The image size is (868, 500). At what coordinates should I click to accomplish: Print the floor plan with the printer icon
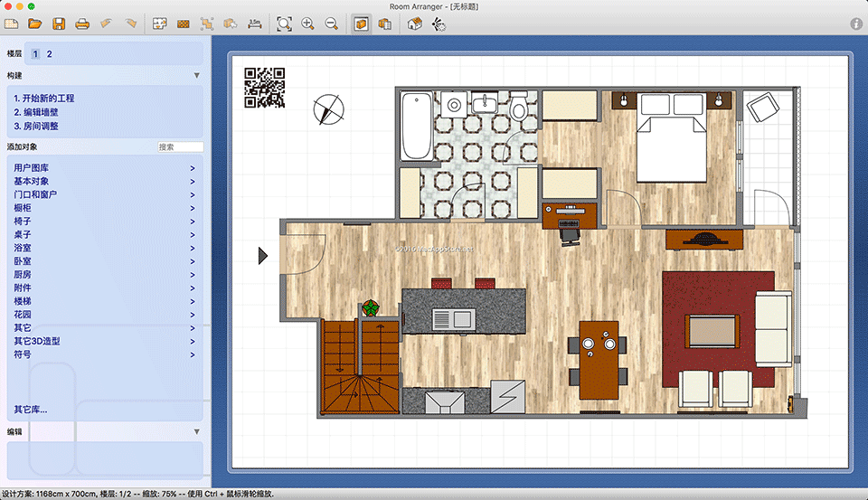click(x=82, y=24)
